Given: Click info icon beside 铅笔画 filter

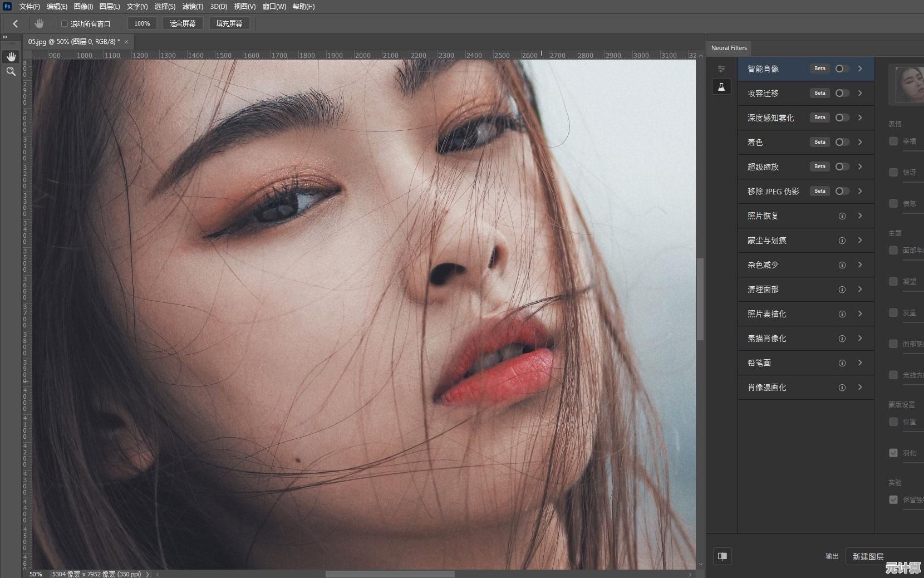Looking at the screenshot, I should (x=842, y=363).
